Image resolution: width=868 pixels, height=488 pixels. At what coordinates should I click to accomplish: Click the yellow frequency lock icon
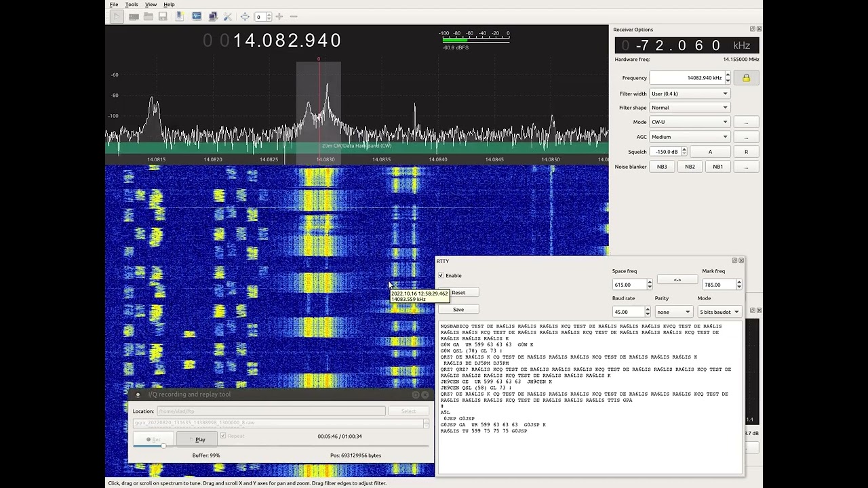(746, 78)
